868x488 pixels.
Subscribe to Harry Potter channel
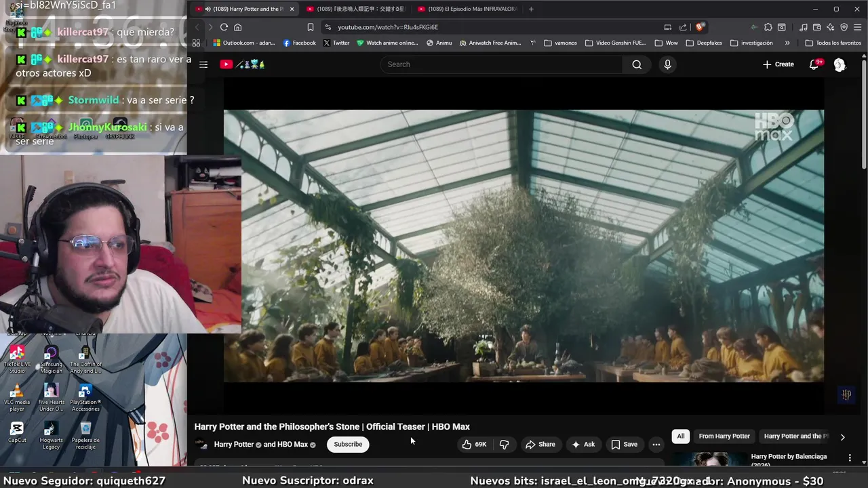tap(348, 445)
